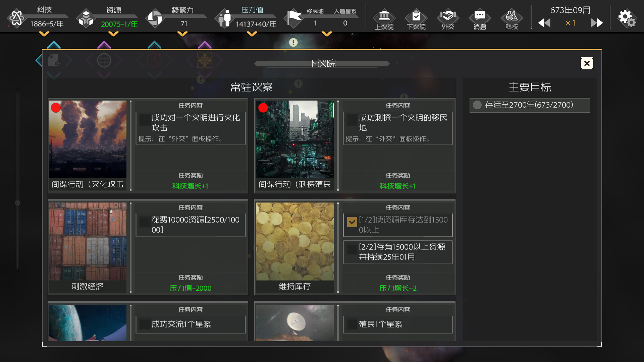Image resolution: width=644 pixels, height=362 pixels.
Task: Expand the 凝聚力 stat chevron
Action: point(182,34)
